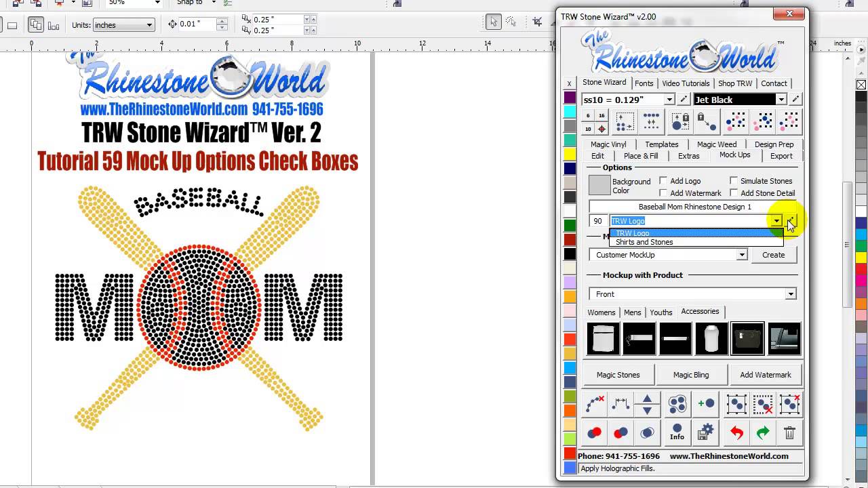Select the CorelDRAW crop tool icon
This screenshot has width=868, height=488.
pos(538,22)
